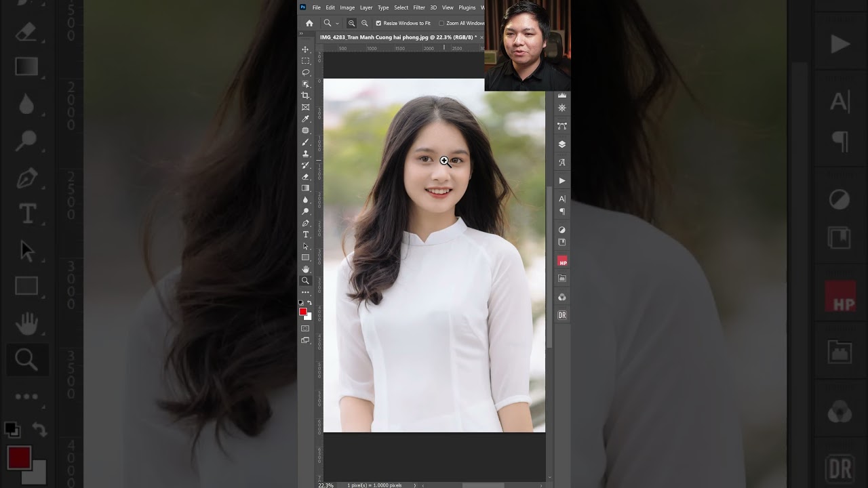
Task: Open the Type menu
Action: pyautogui.click(x=383, y=7)
